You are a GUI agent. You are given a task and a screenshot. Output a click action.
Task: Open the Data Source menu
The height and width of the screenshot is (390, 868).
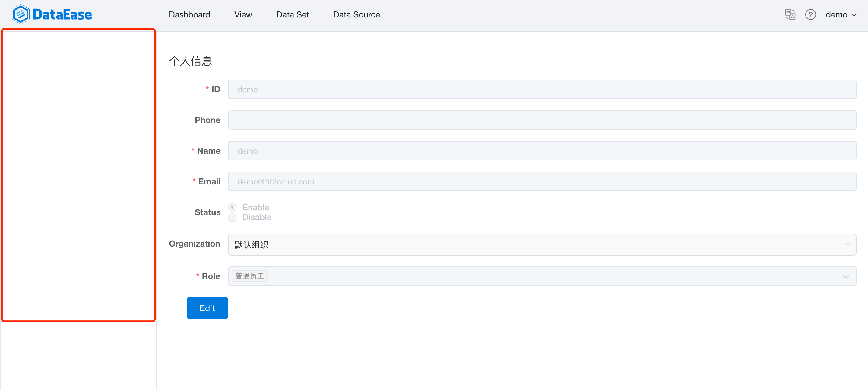(356, 14)
